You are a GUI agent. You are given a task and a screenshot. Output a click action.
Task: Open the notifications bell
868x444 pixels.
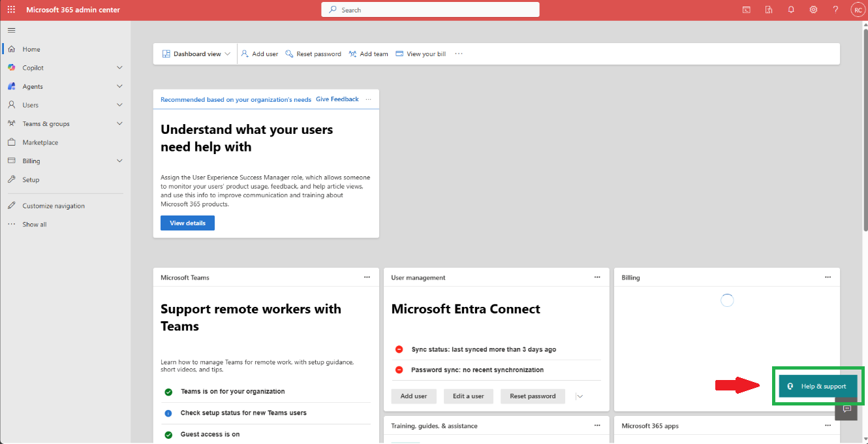click(x=791, y=10)
